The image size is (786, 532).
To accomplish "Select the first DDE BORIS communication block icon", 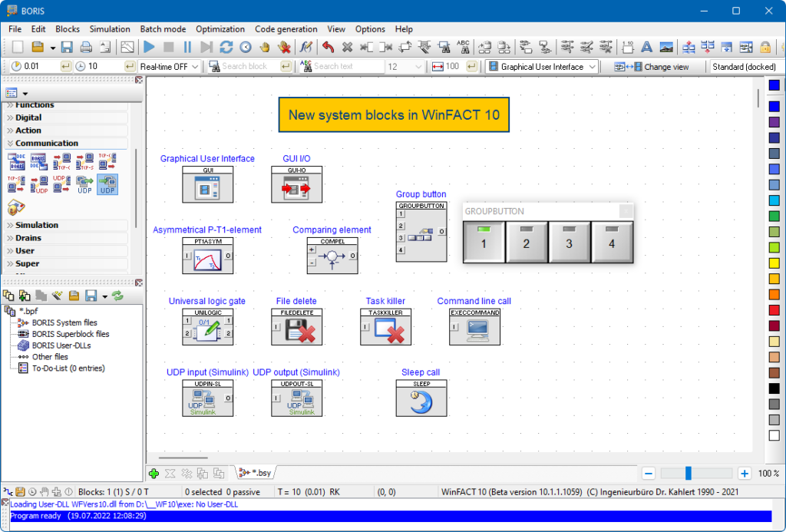I will [x=16, y=161].
